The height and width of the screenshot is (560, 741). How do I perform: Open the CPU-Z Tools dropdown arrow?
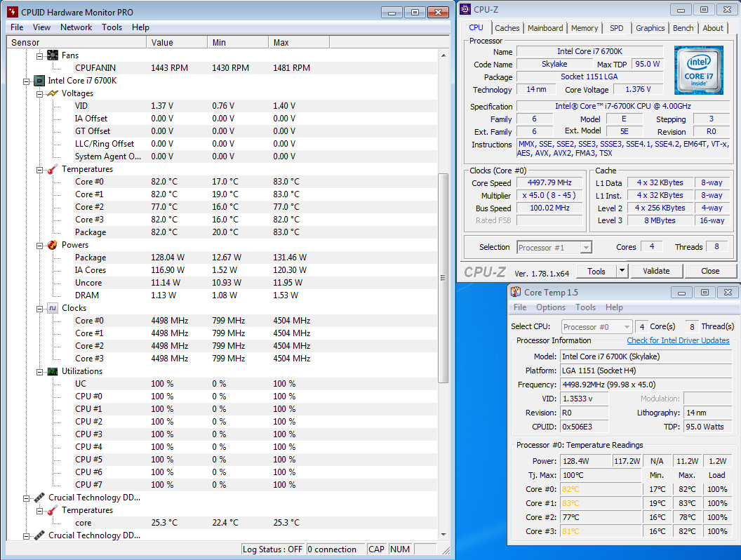point(622,271)
